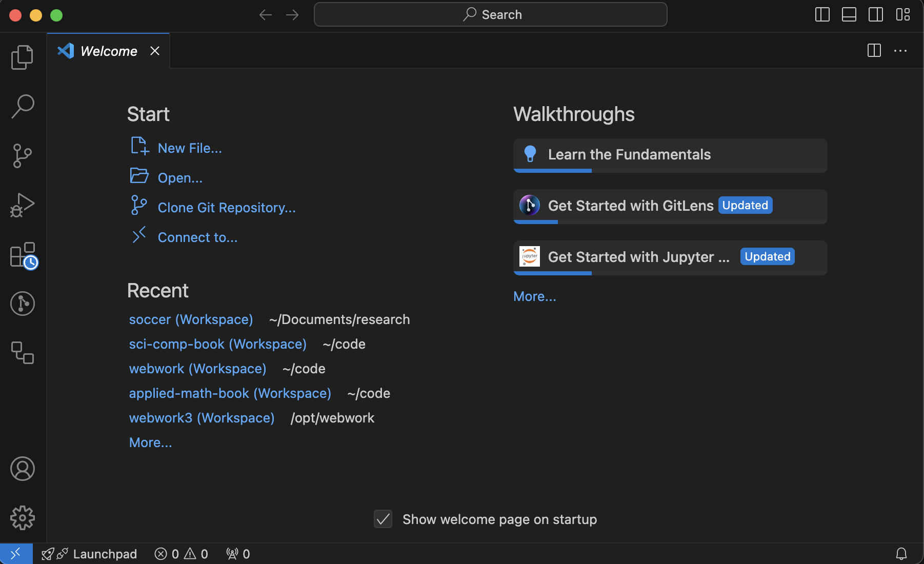Uncheck Show welcome page on startup
This screenshot has width=924, height=564.
383,519
